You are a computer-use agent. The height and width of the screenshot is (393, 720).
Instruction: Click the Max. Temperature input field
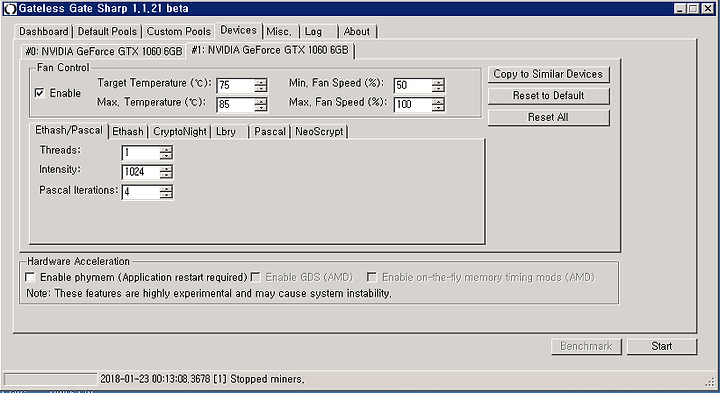(236, 105)
